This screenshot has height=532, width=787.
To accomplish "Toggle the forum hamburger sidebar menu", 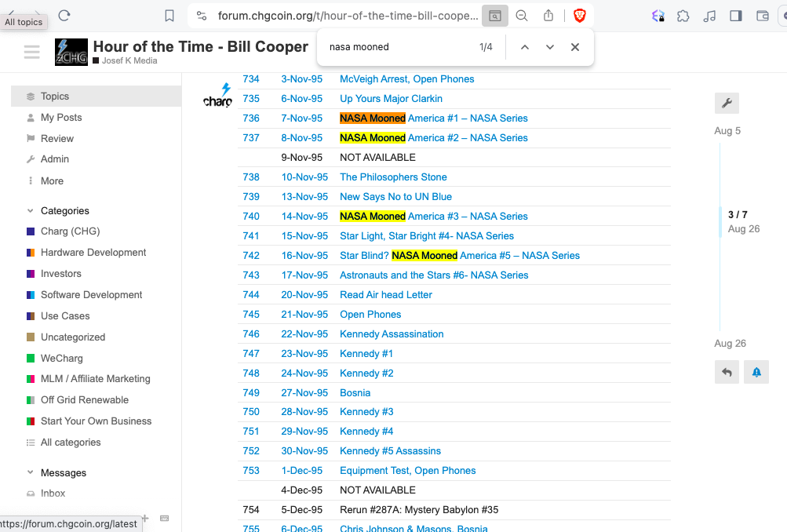I will (x=31, y=52).
